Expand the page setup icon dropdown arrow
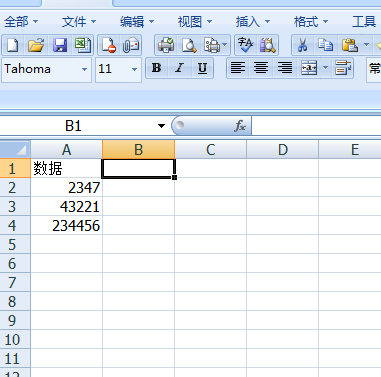 [x=225, y=45]
